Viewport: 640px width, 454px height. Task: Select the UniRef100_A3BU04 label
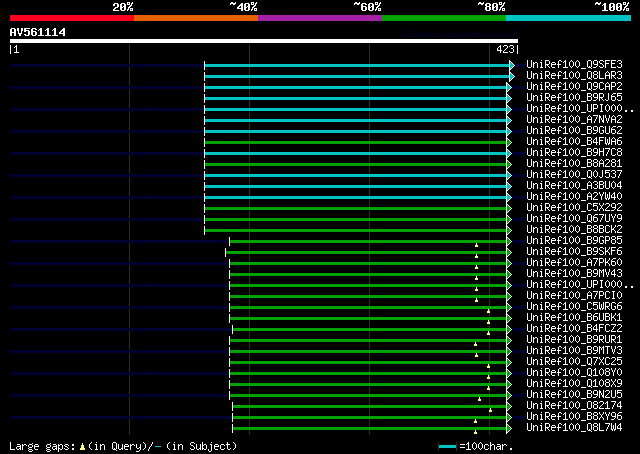(574, 186)
